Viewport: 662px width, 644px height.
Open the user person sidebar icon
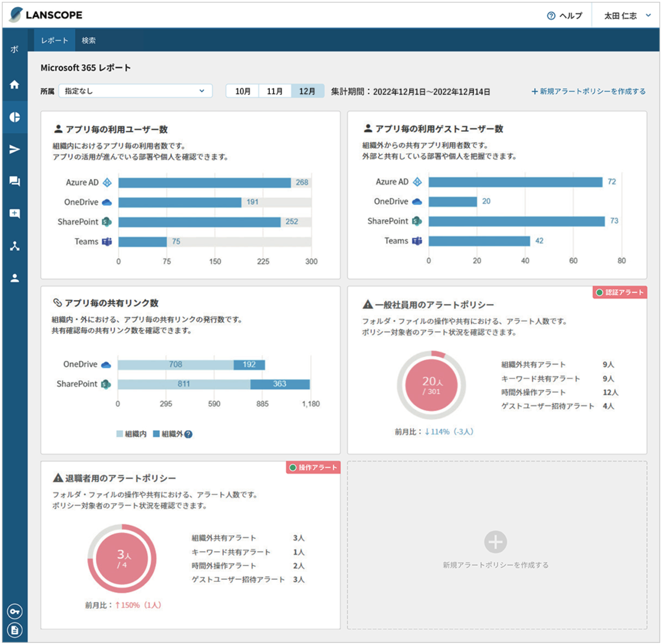click(x=15, y=278)
